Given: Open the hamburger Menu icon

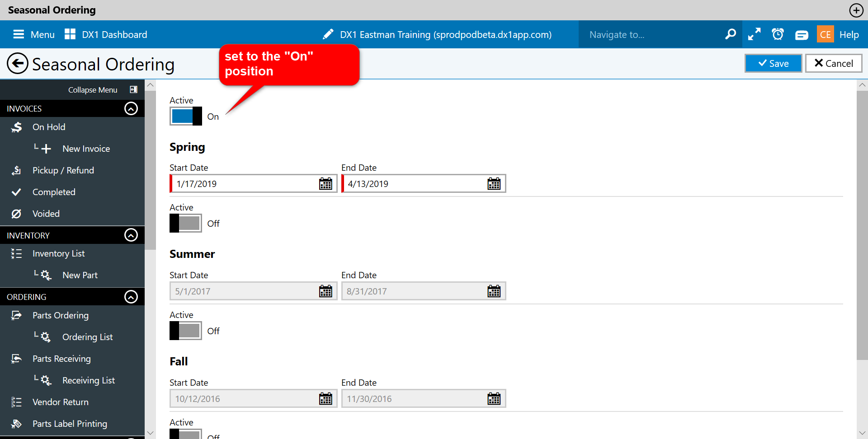Looking at the screenshot, I should (19, 34).
